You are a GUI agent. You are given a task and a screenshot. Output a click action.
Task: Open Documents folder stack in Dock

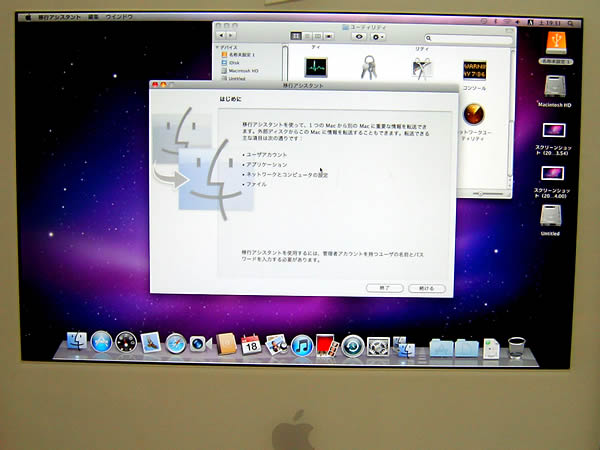click(466, 348)
